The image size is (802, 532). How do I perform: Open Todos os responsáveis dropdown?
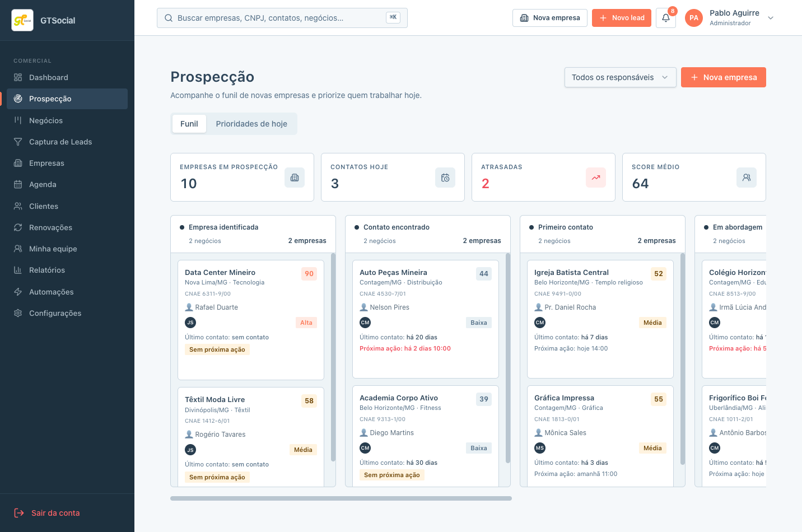coord(621,77)
